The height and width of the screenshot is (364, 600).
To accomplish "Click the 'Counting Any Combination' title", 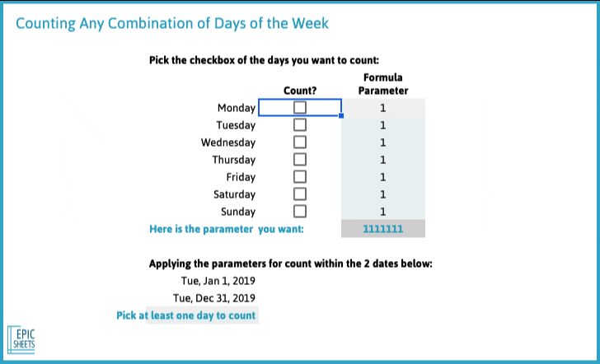I will click(x=171, y=23).
